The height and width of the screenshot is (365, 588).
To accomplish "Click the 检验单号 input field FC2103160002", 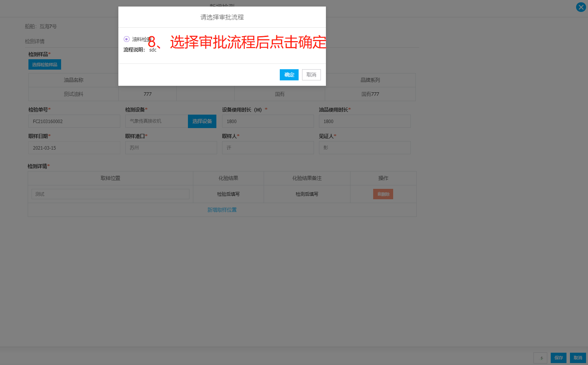I will (74, 121).
